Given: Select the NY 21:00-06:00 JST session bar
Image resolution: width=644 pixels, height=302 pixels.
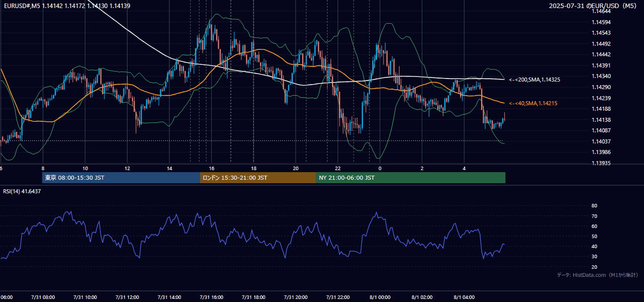Looking at the screenshot, I should (411, 178).
